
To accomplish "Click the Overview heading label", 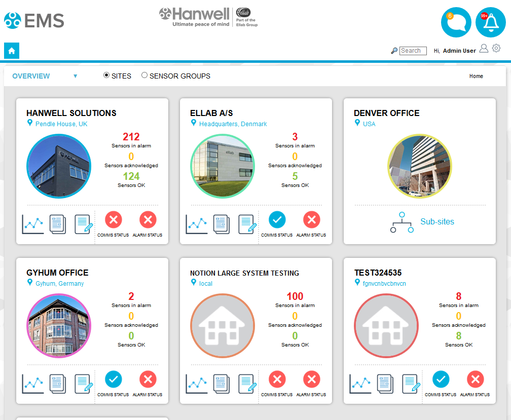I will point(31,76).
